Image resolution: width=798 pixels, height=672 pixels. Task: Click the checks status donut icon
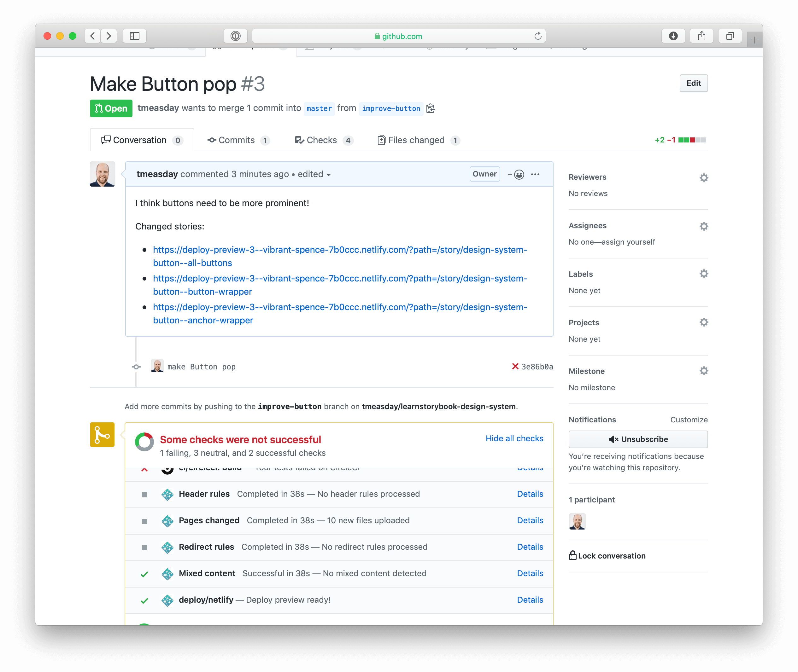[x=144, y=442]
